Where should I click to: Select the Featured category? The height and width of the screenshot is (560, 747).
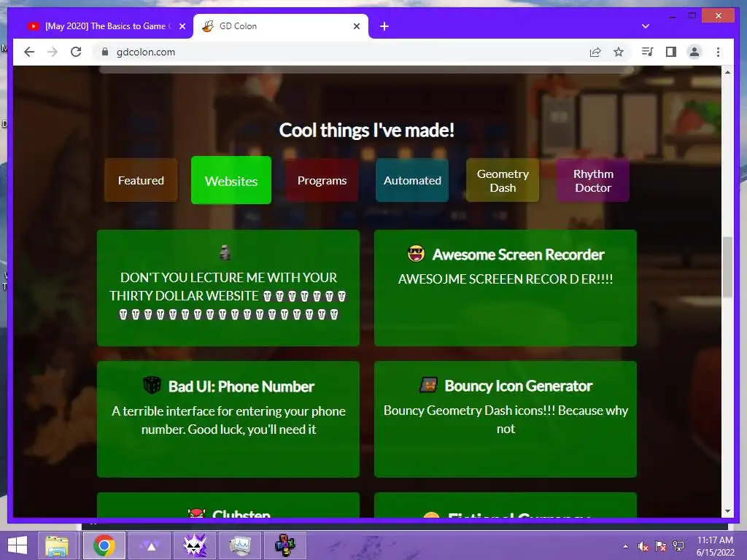141,181
